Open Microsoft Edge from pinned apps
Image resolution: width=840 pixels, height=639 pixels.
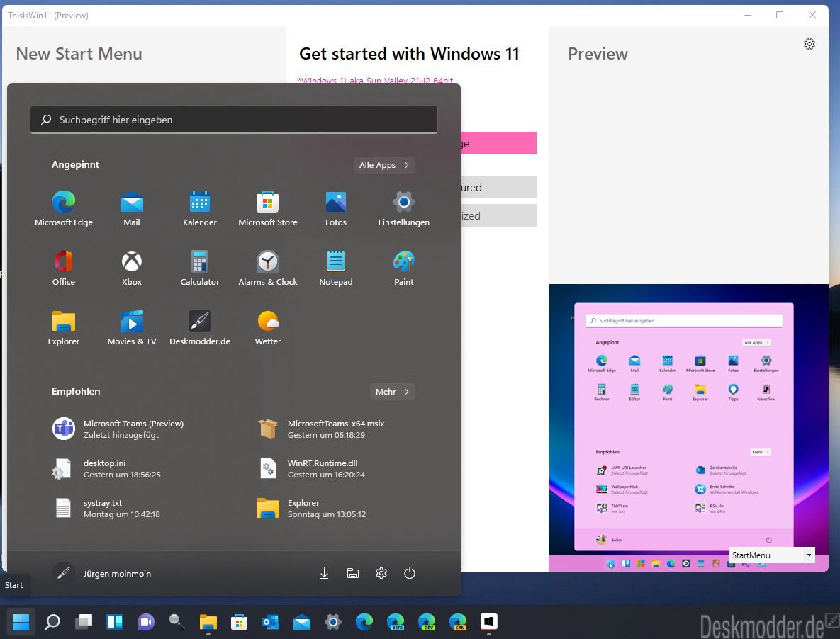64,208
